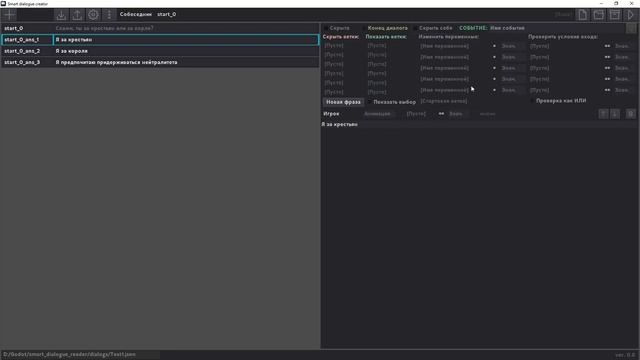Screen dimensions: 640x360
Task: Move the Игрок phrase up with arrow icon
Action: tap(603, 114)
